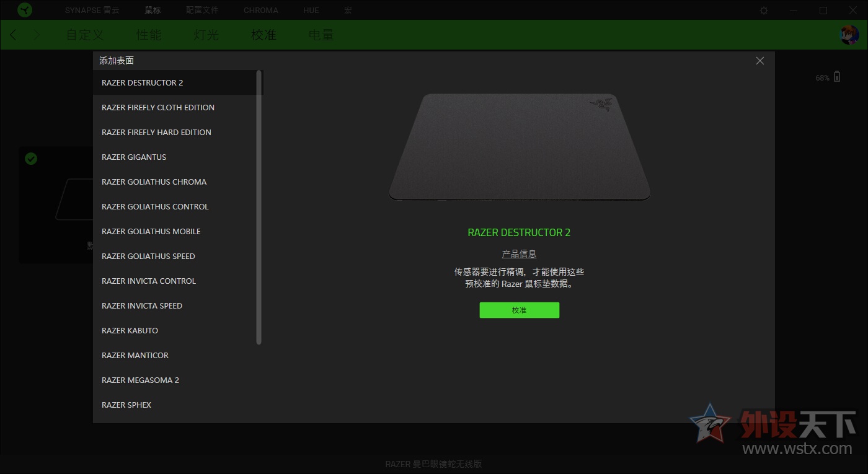Screen dimensions: 868x474
Task: Select the 校准 section tab
Action: coord(263,35)
